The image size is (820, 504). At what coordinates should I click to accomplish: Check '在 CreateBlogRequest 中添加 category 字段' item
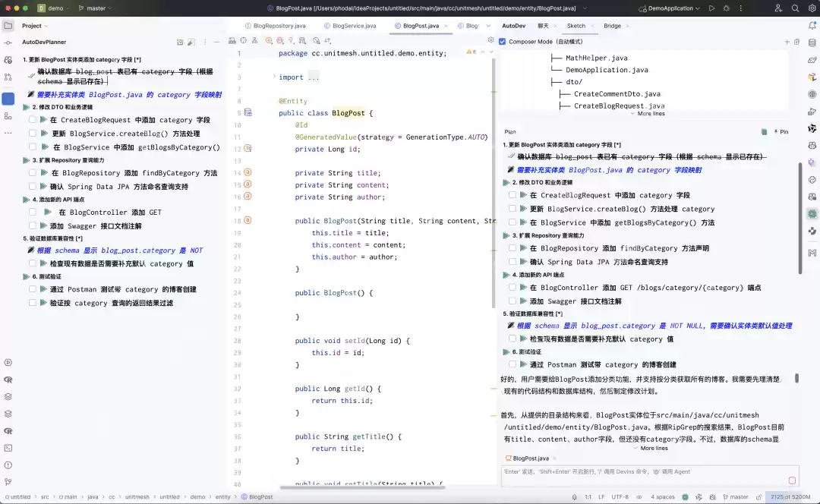(x=513, y=195)
